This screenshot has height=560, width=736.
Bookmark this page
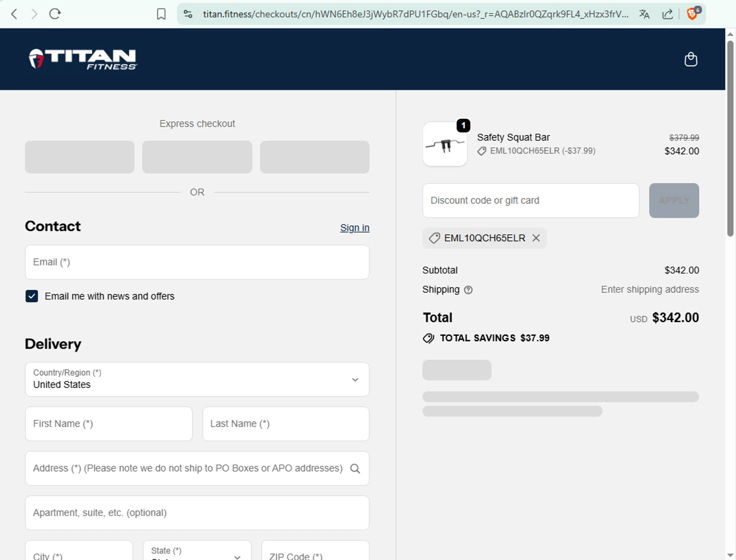tap(161, 14)
